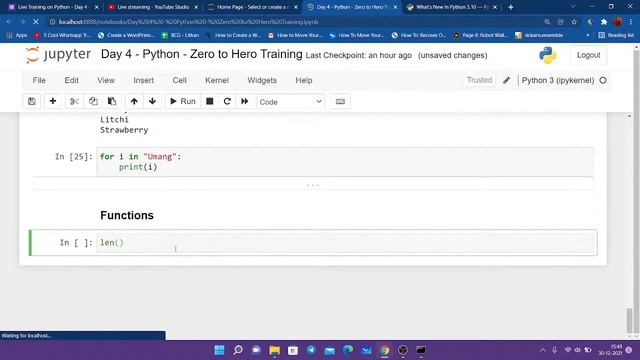Show hidden system tray icons
Viewport: 640px width, 360px height.
tap(542, 350)
